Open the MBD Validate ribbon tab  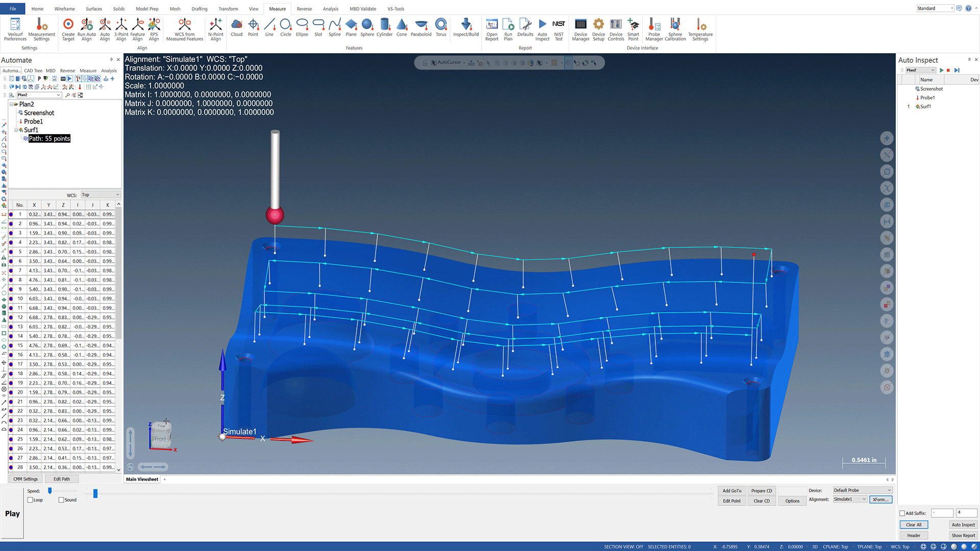pyautogui.click(x=363, y=9)
